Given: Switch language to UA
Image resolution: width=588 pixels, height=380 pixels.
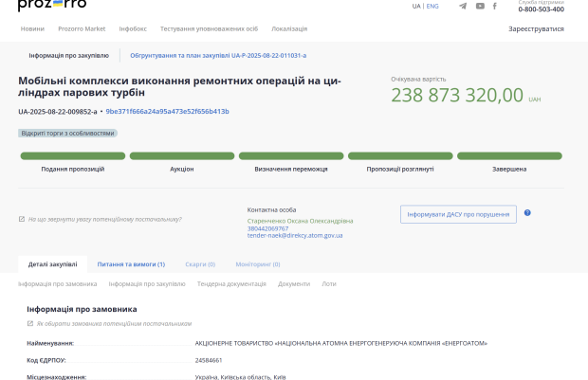Looking at the screenshot, I should click(416, 6).
